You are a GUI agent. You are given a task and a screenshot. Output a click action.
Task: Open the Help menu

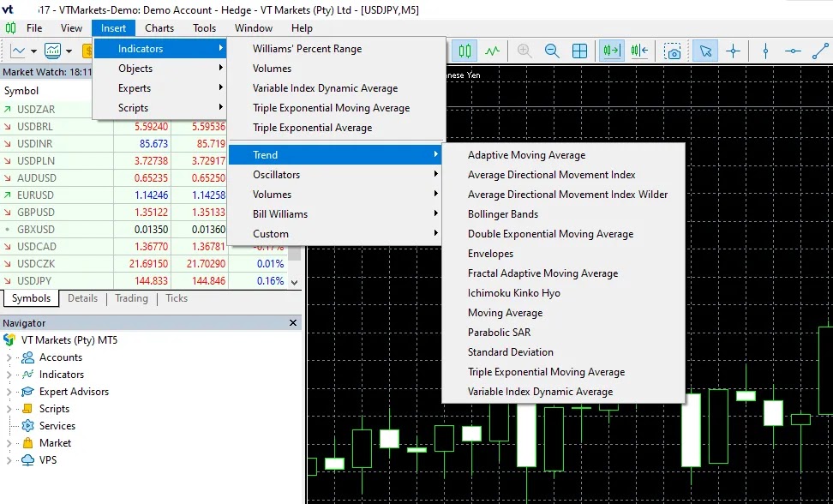pos(302,28)
